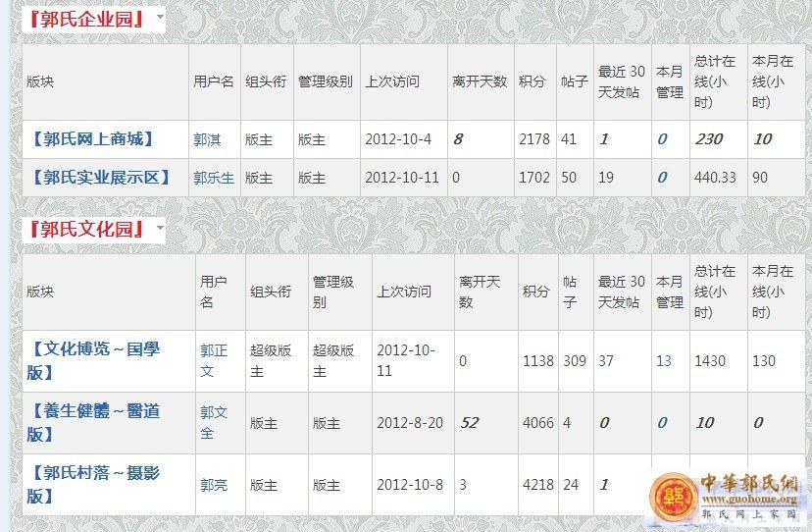The height and width of the screenshot is (532, 812).
Task: Click monthly management count 13 for 郭正文
Action: pyautogui.click(x=664, y=360)
